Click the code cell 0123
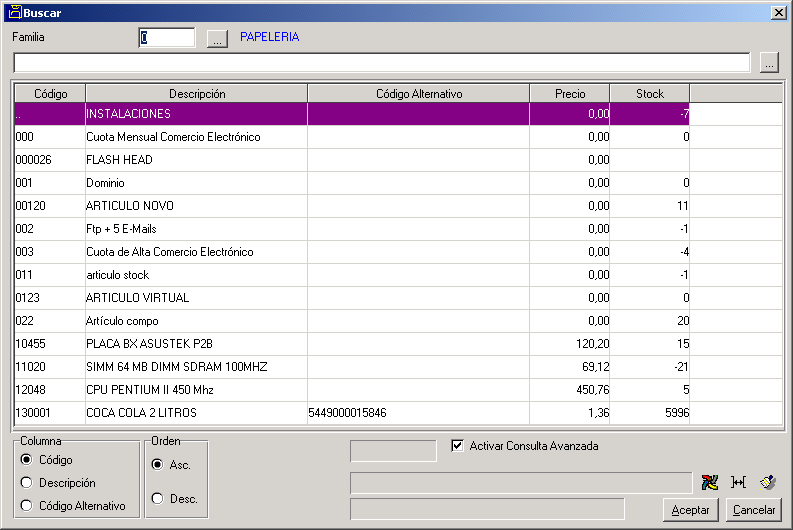The width and height of the screenshot is (793, 530). tap(50, 298)
